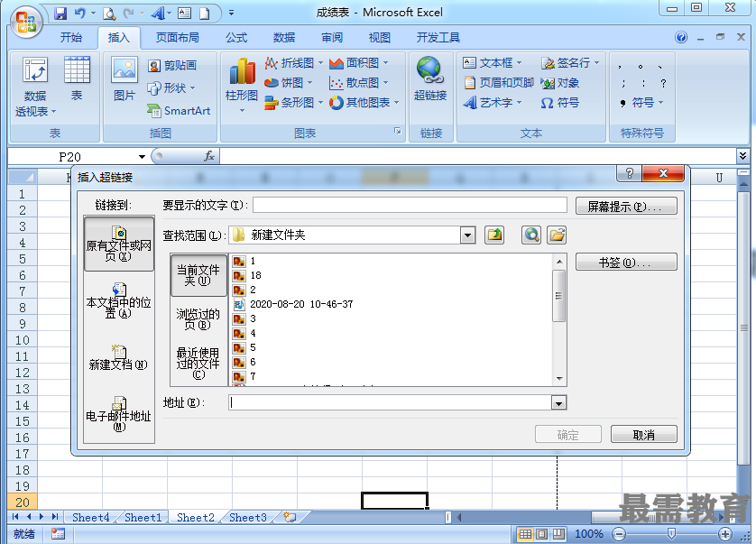
Task: Select file "2020-08-20 10-46-37" in list
Action: coord(293,304)
